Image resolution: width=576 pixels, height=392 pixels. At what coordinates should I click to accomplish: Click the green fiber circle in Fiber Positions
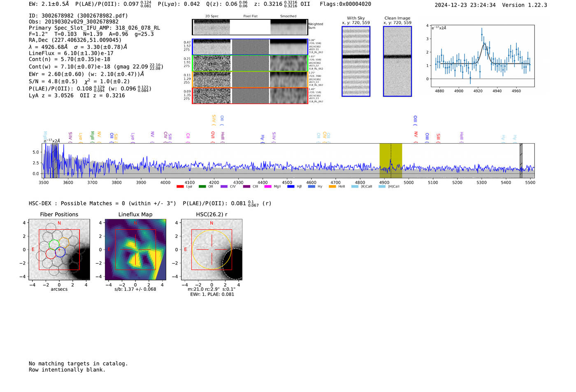point(54,244)
